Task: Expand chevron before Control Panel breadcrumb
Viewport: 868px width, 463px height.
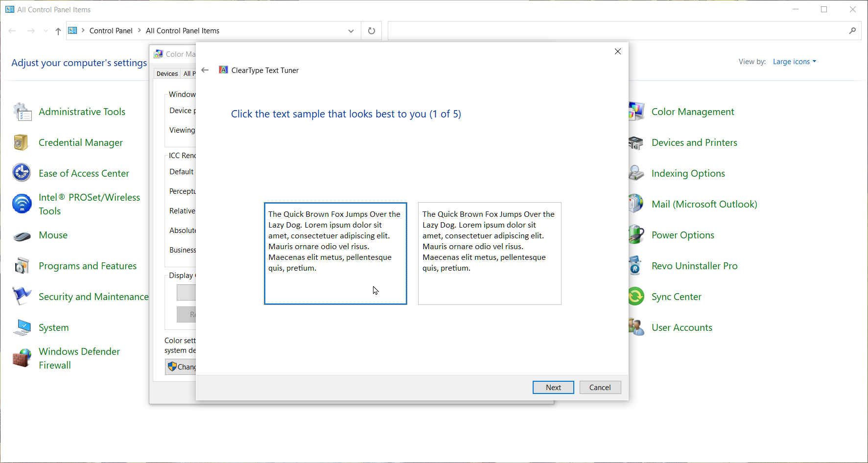Action: point(83,30)
